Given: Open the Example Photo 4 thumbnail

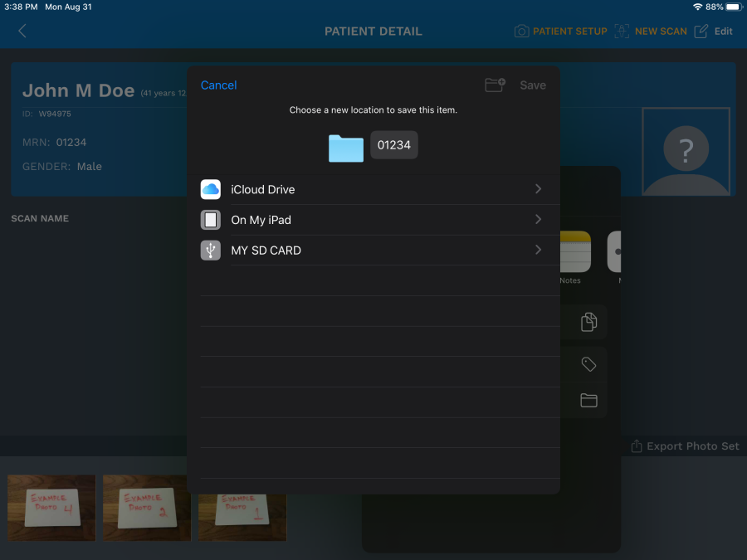Looking at the screenshot, I should click(x=51, y=508).
